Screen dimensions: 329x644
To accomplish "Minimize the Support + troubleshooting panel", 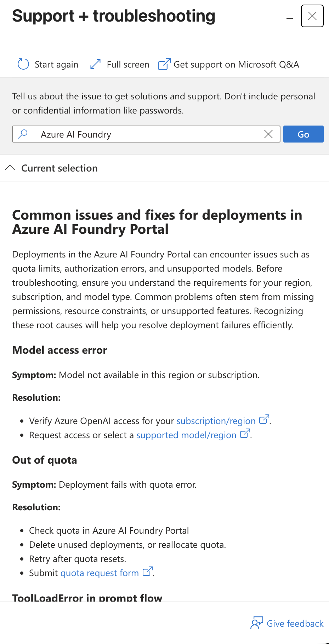I will click(x=290, y=18).
